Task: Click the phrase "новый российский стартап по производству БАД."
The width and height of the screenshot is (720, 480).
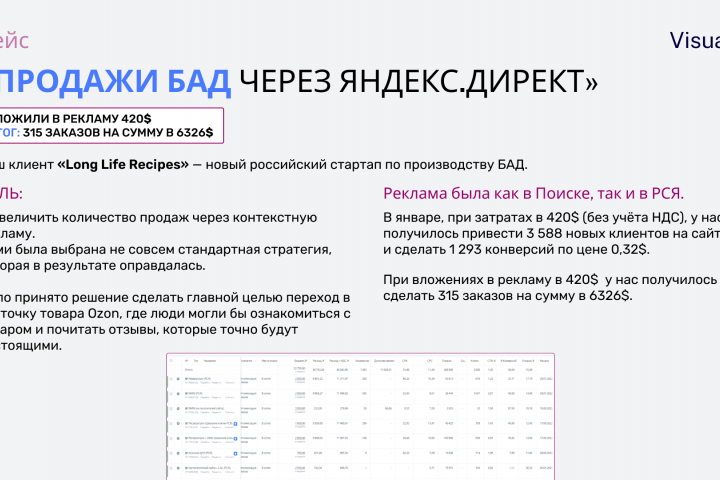Action: coord(366,164)
